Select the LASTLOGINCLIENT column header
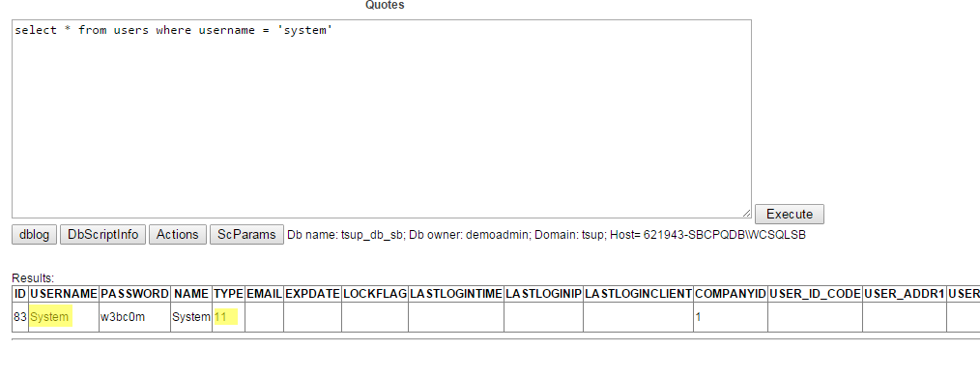Screen dimensions: 980x378 [638, 294]
